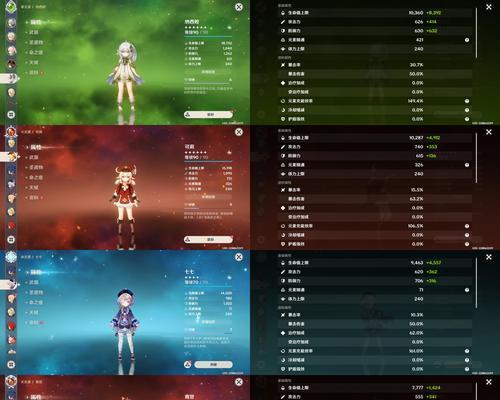The height and width of the screenshot is (400, 500).
Task: Click the Dendro element icon atop green sidebar
Action: coord(11,6)
